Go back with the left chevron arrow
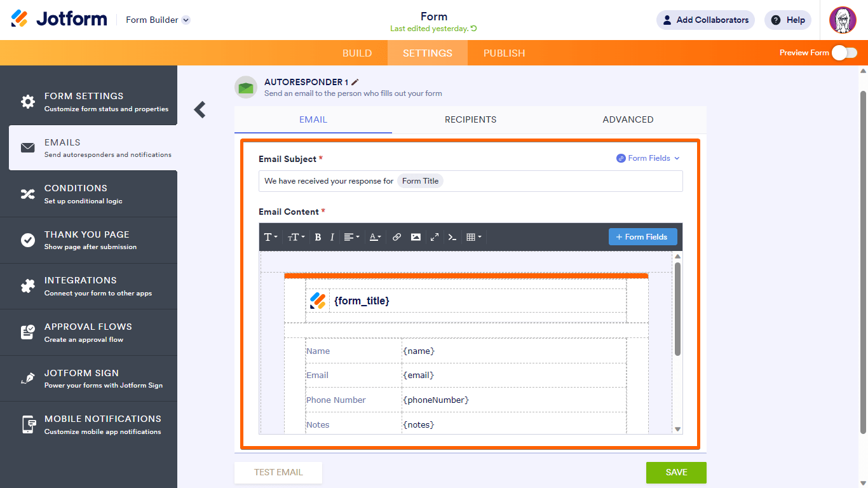Viewport: 868px width, 488px height. (200, 110)
